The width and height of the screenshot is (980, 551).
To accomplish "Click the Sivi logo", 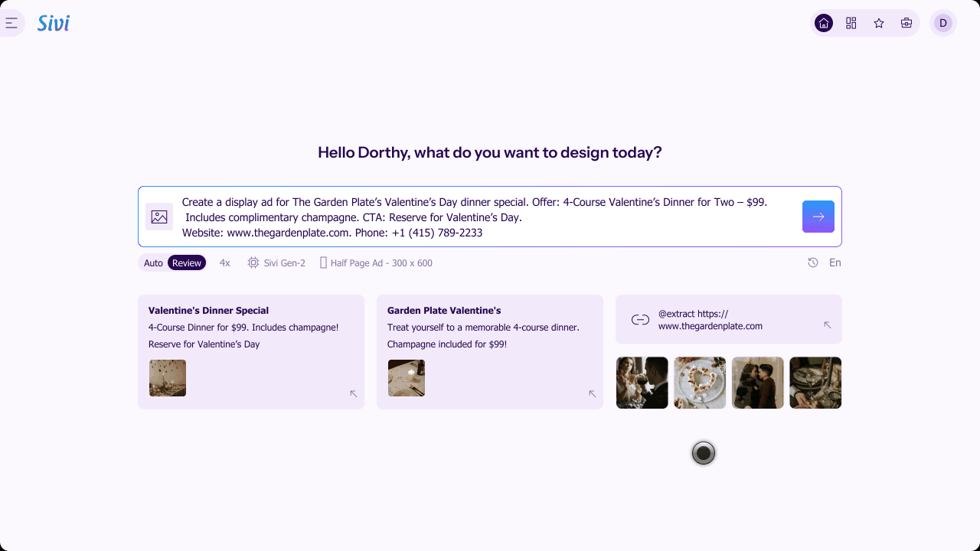I will click(x=53, y=23).
